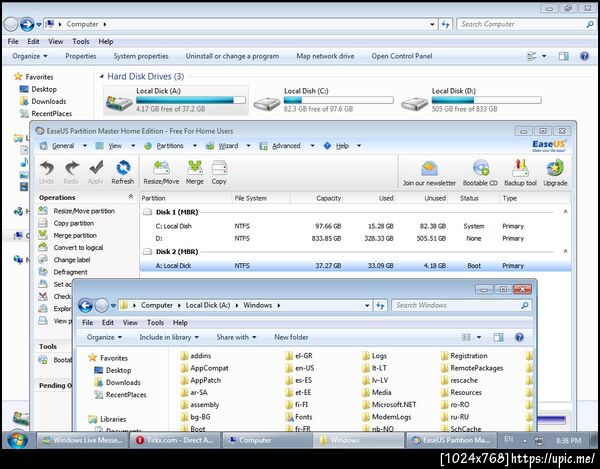600x469 pixels.
Task: Open the addins folder
Action: click(x=196, y=356)
